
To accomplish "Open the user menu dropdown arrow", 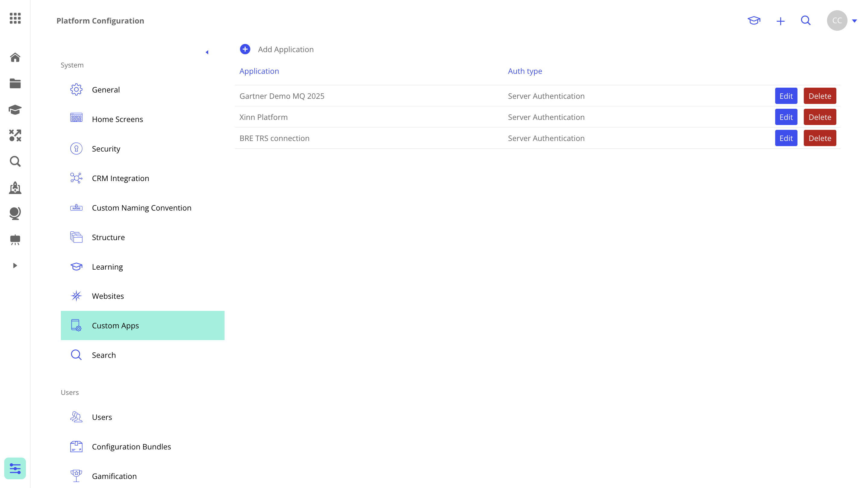I will 854,21.
